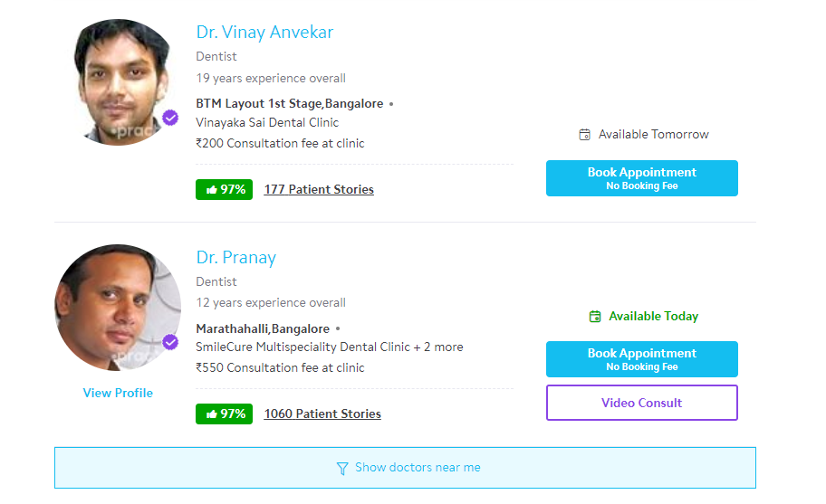
Task: Open Dr. Pranay's name link
Action: click(236, 258)
